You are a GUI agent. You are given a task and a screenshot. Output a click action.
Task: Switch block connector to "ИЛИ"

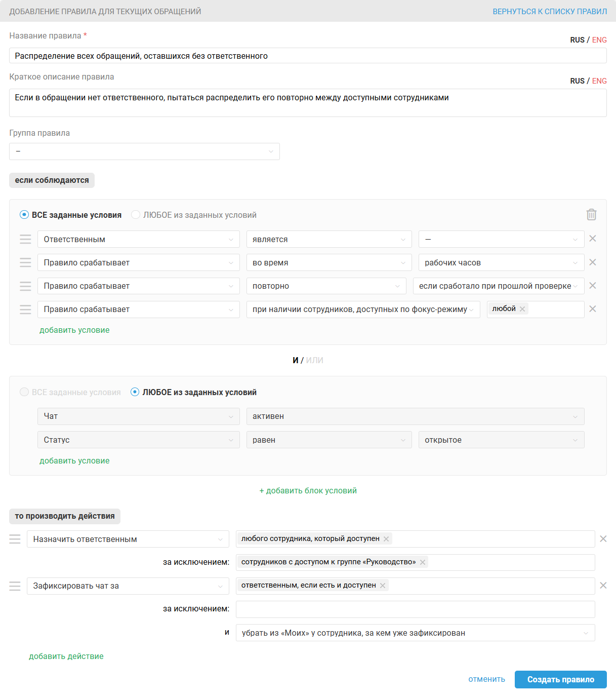click(x=314, y=360)
